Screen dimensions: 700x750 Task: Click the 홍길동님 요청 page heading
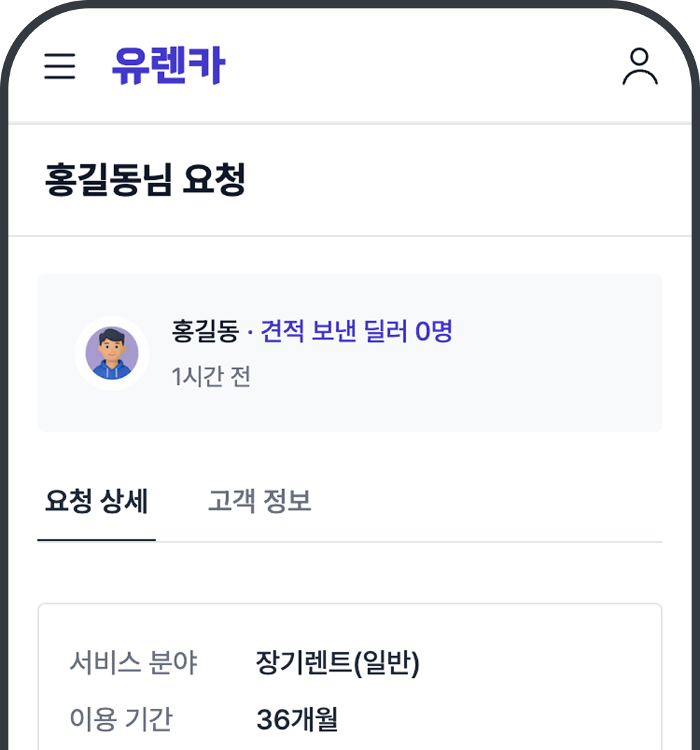coord(145,180)
